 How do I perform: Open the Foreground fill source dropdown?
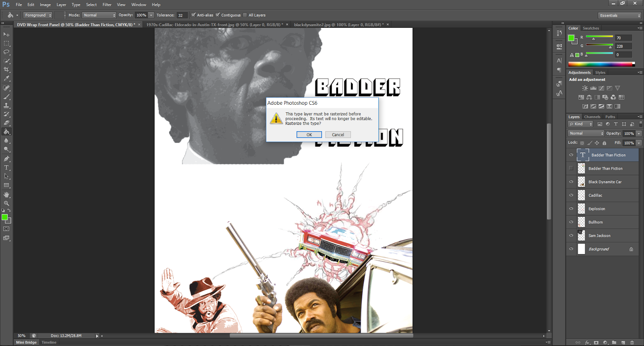point(38,15)
